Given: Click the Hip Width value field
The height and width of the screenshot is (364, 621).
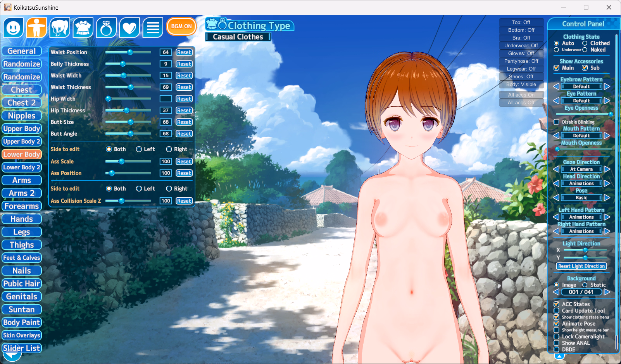Looking at the screenshot, I should click(166, 99).
